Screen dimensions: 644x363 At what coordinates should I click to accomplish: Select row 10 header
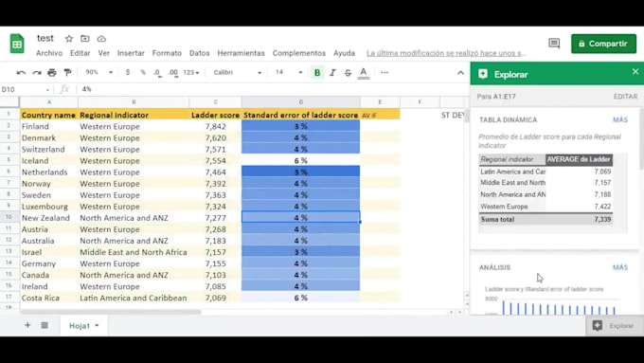(9, 217)
